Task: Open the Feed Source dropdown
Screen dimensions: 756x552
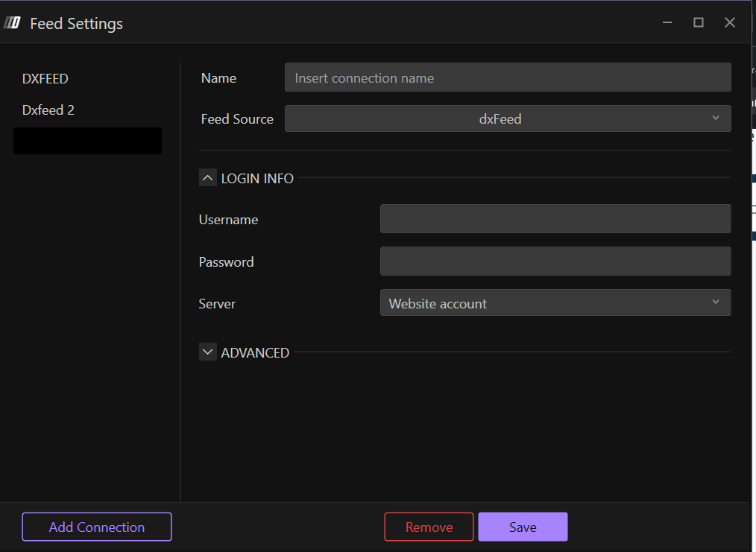Action: pos(507,118)
